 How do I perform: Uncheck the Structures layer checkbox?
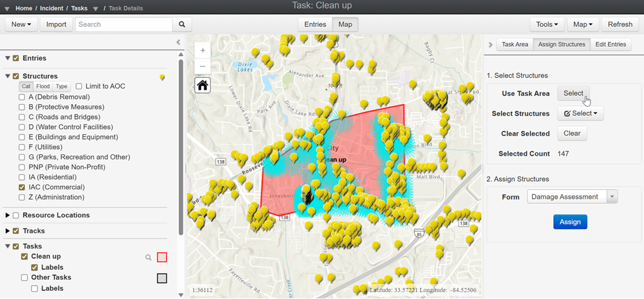pyautogui.click(x=16, y=77)
